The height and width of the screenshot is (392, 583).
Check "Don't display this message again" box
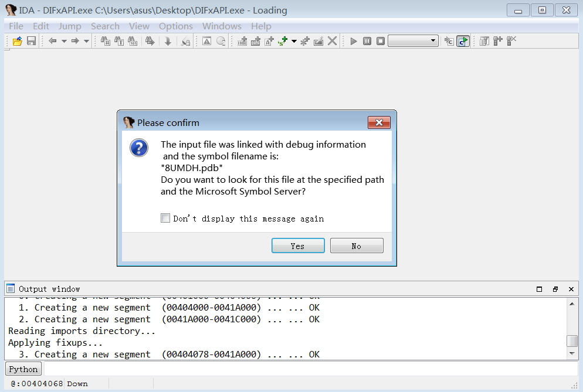point(165,218)
